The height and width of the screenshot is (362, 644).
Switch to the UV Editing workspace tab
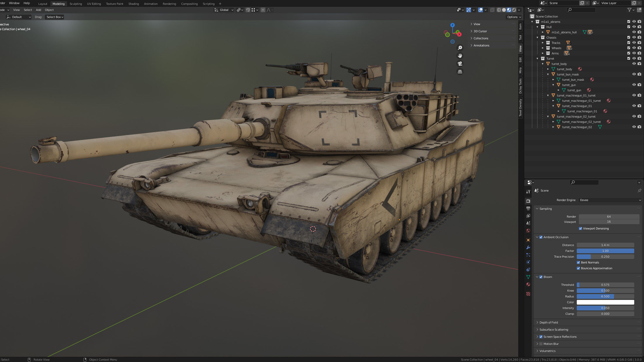click(x=94, y=4)
